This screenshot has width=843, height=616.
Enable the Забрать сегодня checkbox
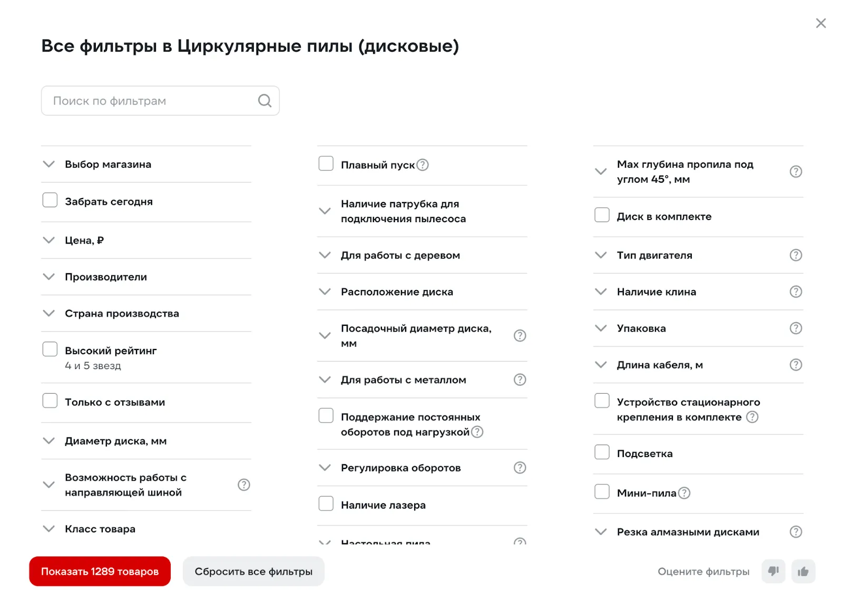point(50,201)
